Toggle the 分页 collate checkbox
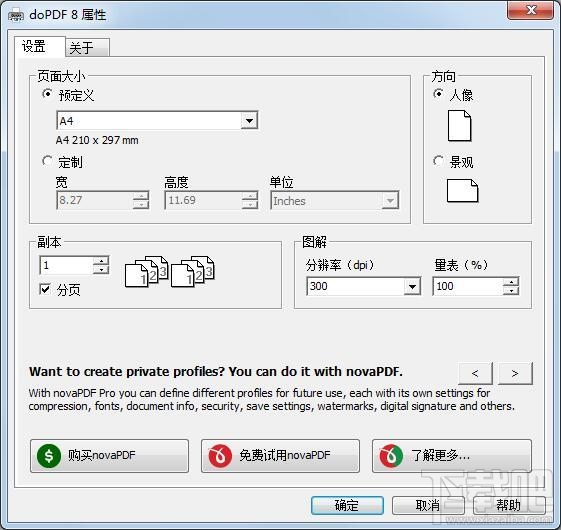This screenshot has height=530, width=561. [x=45, y=288]
